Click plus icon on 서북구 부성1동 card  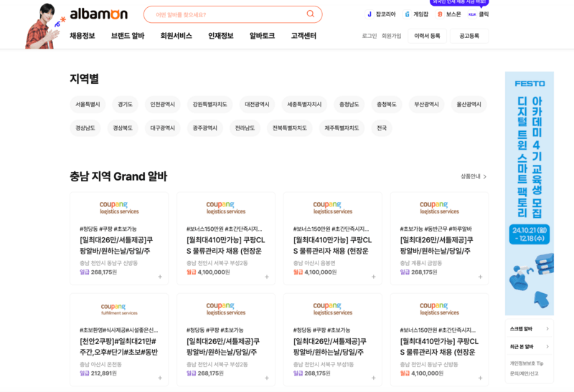(373, 378)
